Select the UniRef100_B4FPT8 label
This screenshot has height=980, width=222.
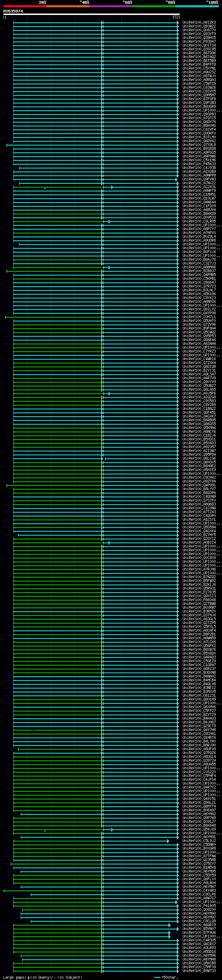pos(199,64)
